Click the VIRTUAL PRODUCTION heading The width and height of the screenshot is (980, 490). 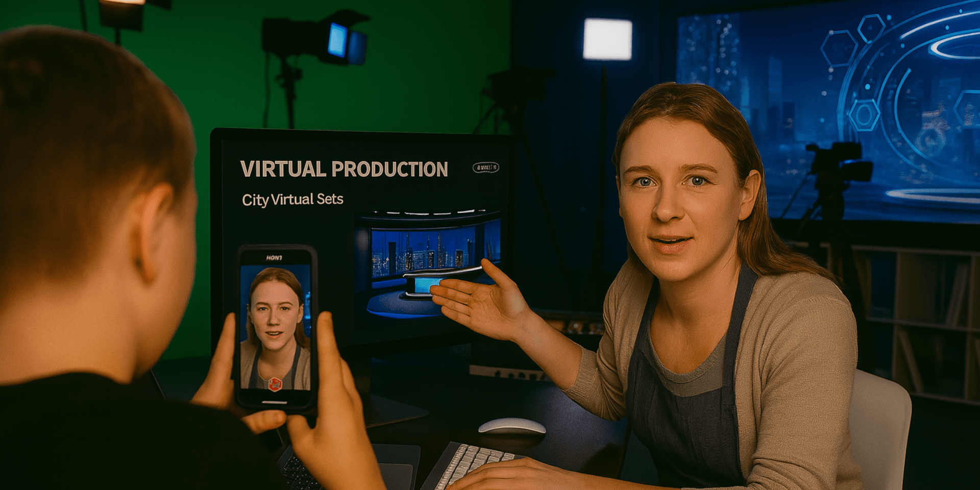(x=344, y=169)
